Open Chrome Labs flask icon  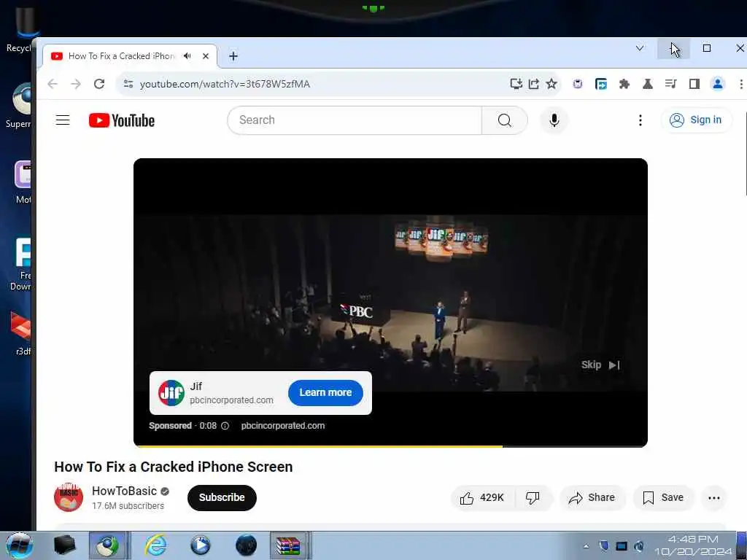click(x=648, y=84)
